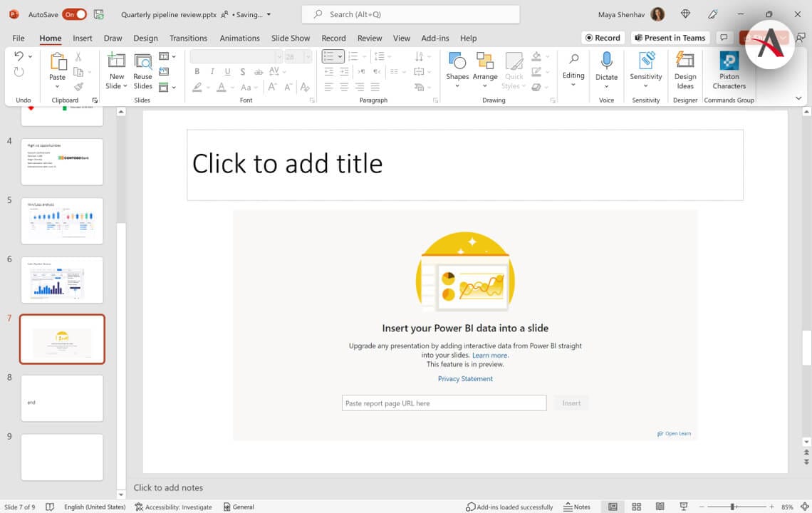Decrease the font size
The width and height of the screenshot is (812, 513).
pos(288,87)
